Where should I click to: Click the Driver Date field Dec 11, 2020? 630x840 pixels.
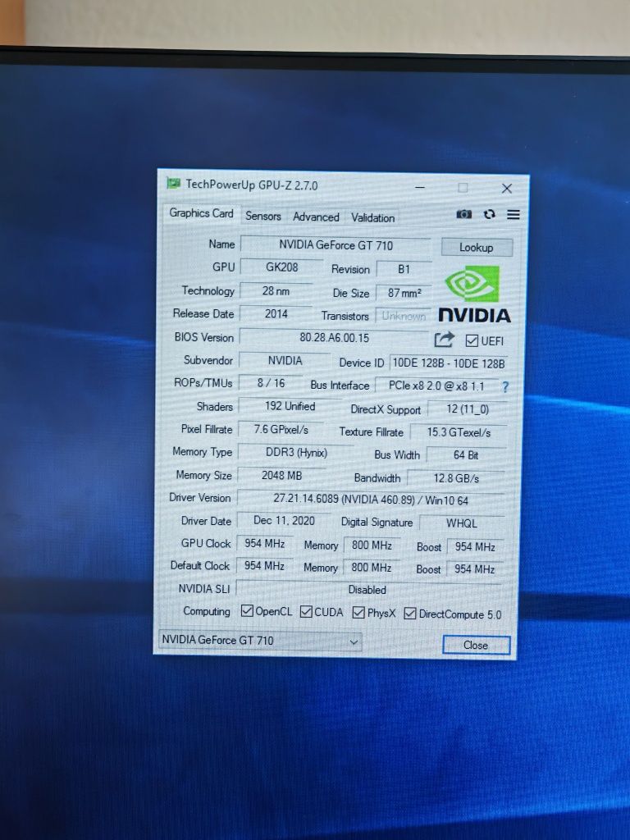[x=284, y=521]
